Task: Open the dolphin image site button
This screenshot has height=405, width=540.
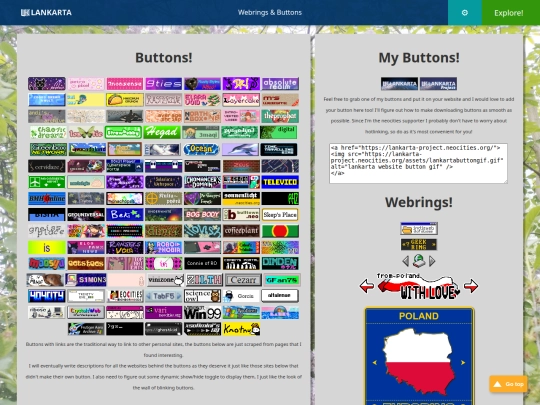Action: pos(240,149)
